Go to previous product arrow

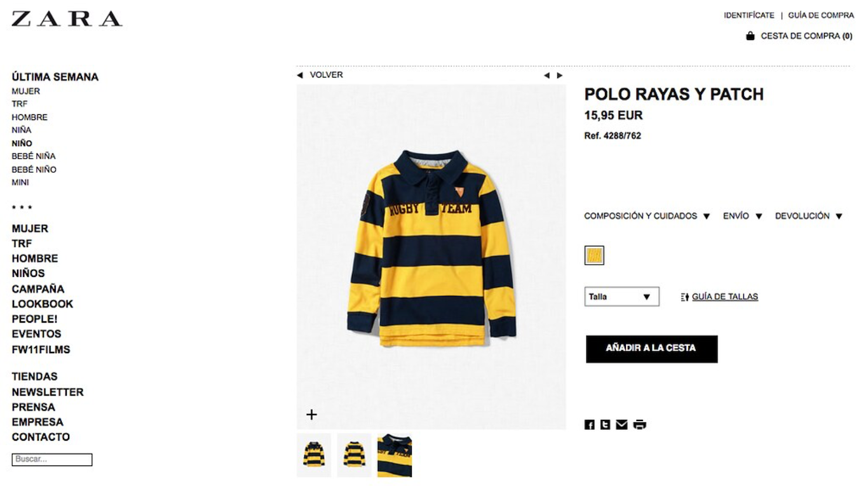pos(546,76)
